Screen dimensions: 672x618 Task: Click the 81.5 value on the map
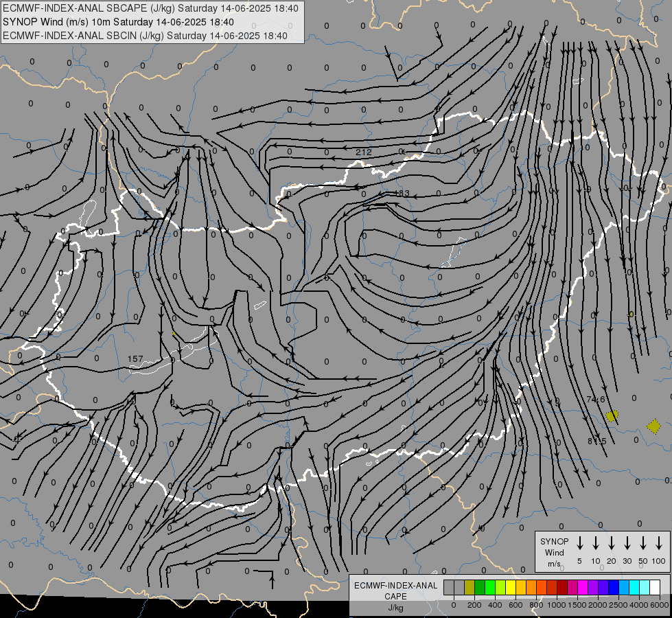[597, 441]
